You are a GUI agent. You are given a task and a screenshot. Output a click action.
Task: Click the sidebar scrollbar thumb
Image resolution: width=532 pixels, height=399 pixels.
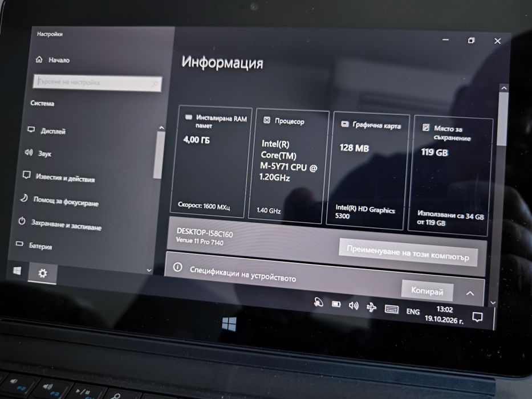(159, 155)
